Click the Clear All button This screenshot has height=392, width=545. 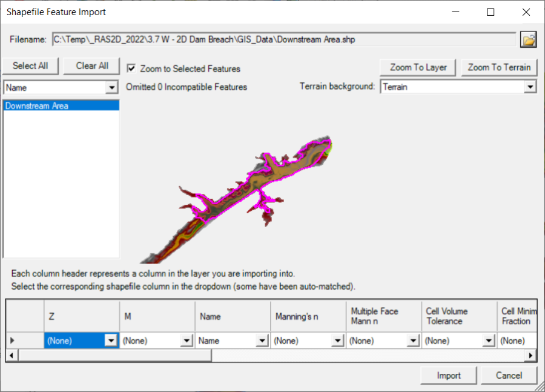92,66
